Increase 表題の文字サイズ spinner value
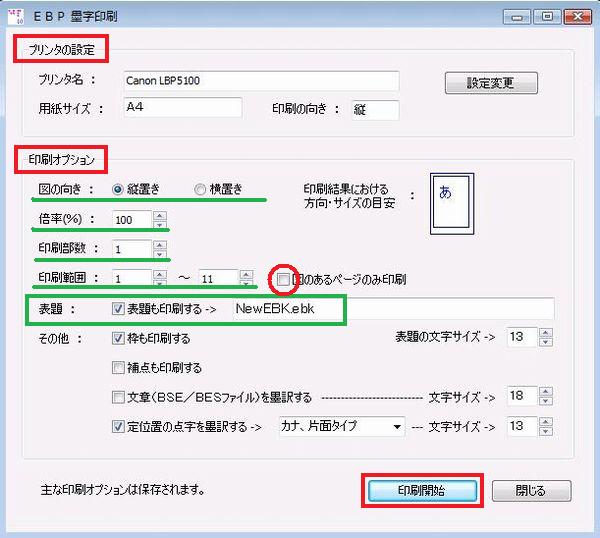Screen dimensions: 600x538 click(x=545, y=333)
